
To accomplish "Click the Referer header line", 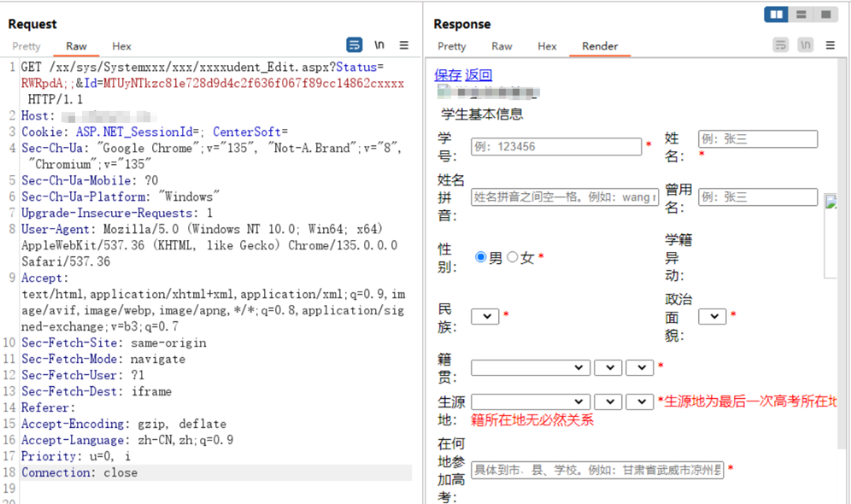I will pos(49,408).
